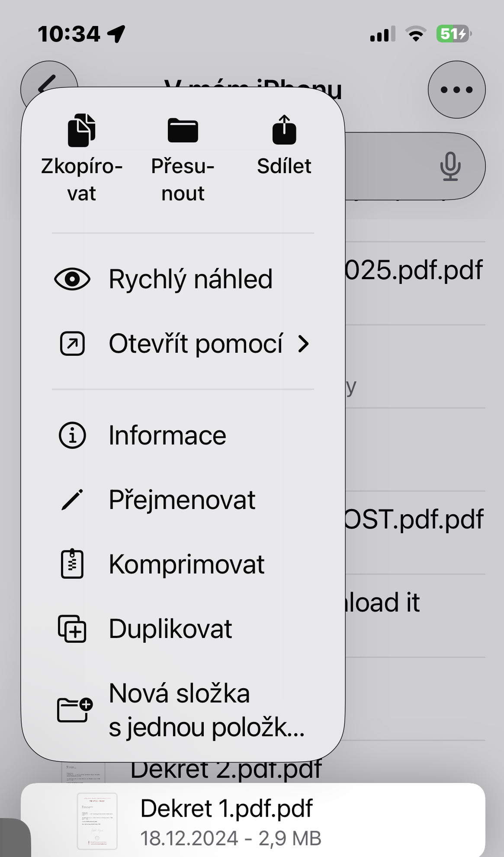The image size is (504, 857).
Task: Tap the Komprimovat archive icon
Action: [x=72, y=564]
